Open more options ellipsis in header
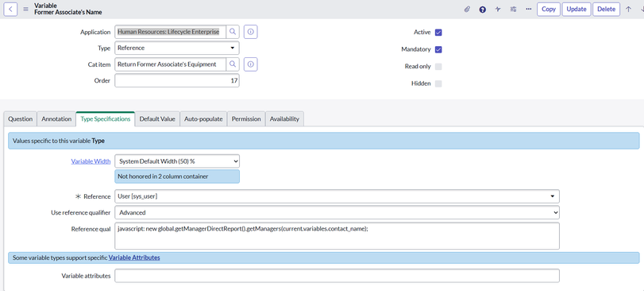 click(x=529, y=9)
